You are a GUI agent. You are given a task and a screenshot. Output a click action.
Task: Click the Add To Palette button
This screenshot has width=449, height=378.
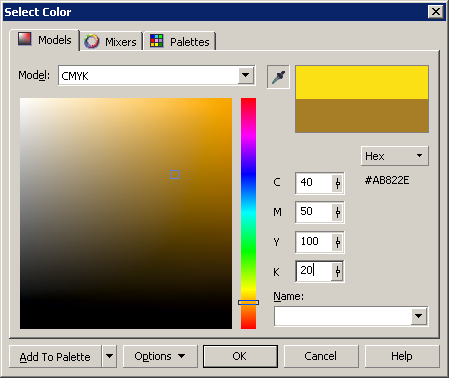click(55, 357)
